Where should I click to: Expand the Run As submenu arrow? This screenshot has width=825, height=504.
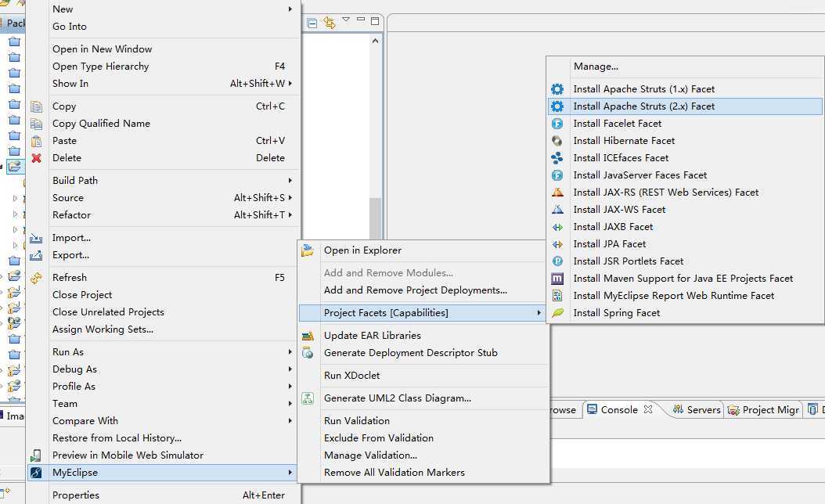pos(290,351)
